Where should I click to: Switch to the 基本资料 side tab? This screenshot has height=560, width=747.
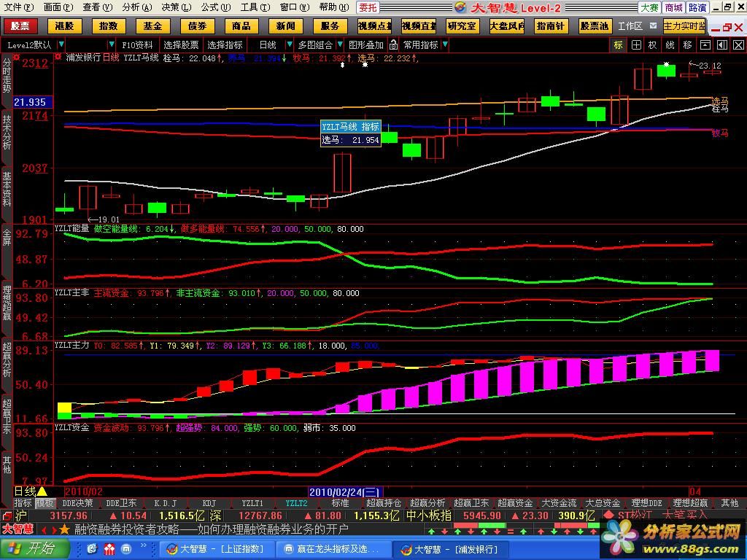(7, 190)
